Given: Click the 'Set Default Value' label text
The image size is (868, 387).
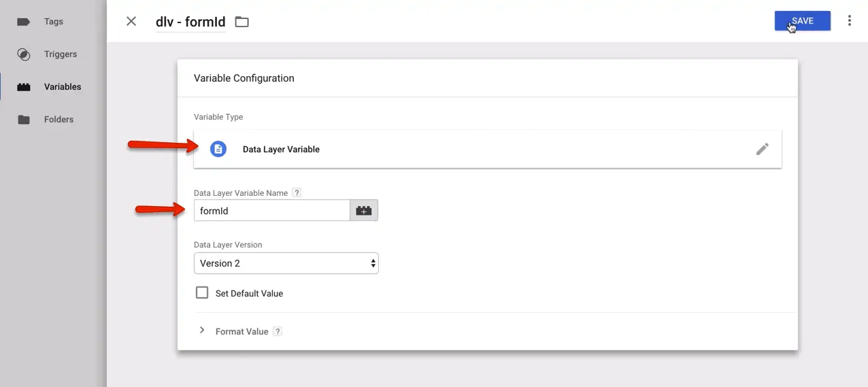Looking at the screenshot, I should coord(249,294).
